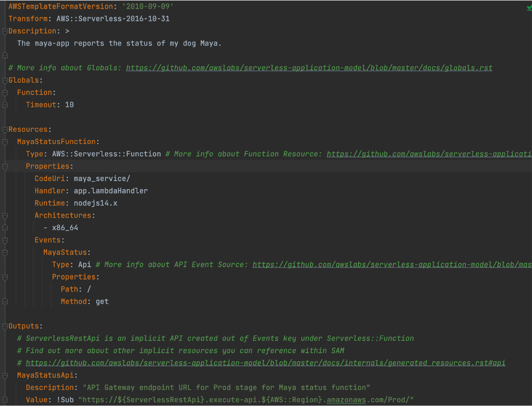Fold the MayaStatusApi block

(5, 375)
